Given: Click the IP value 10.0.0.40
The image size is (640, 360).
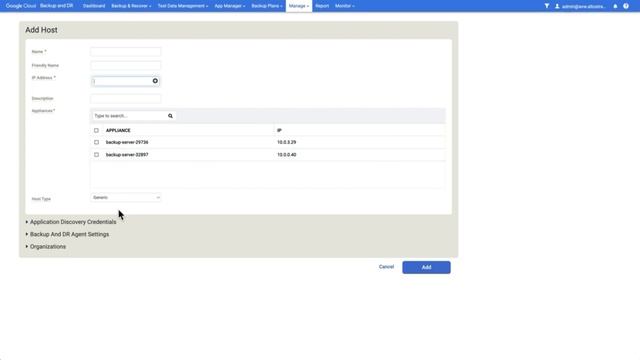Looking at the screenshot, I should click(287, 155).
